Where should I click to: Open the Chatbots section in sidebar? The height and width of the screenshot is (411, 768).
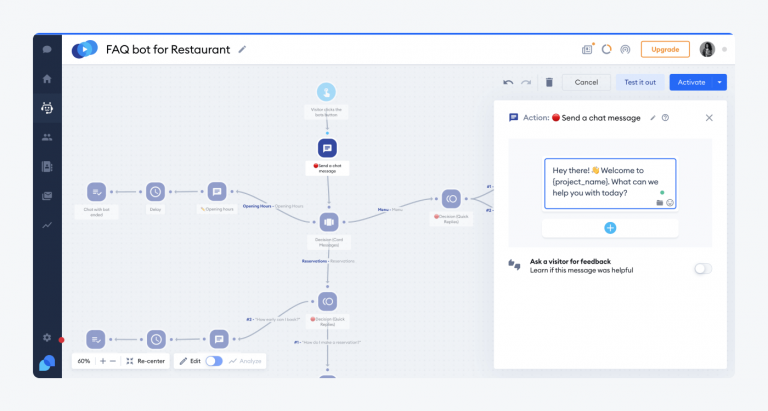point(47,108)
